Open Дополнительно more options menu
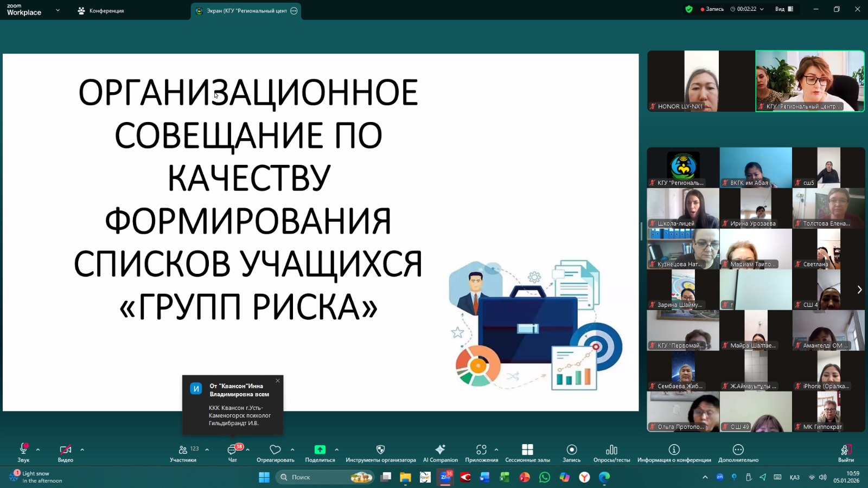 pos(738,453)
